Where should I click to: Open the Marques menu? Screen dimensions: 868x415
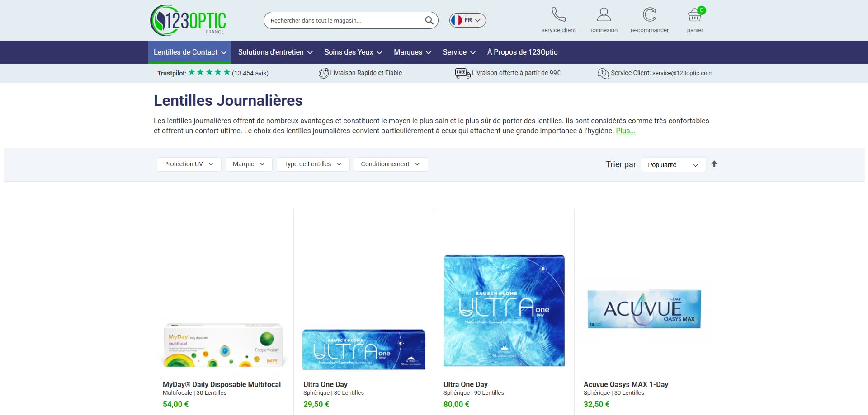point(412,52)
